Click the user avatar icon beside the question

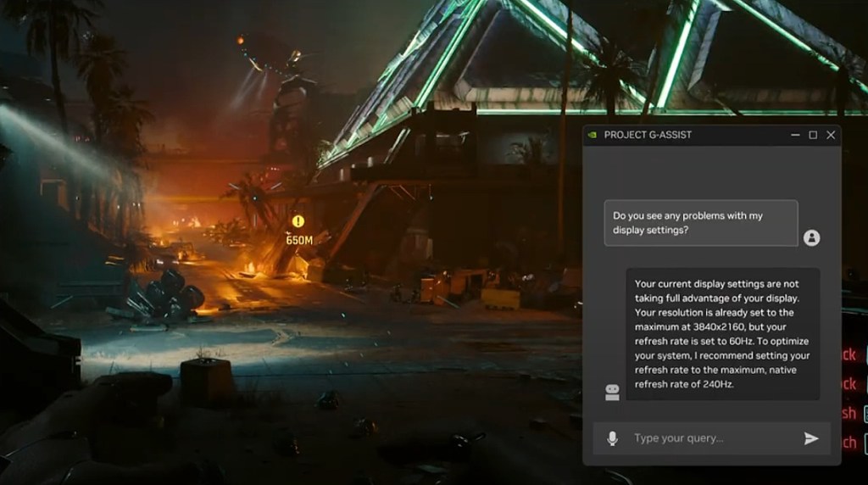pos(811,237)
